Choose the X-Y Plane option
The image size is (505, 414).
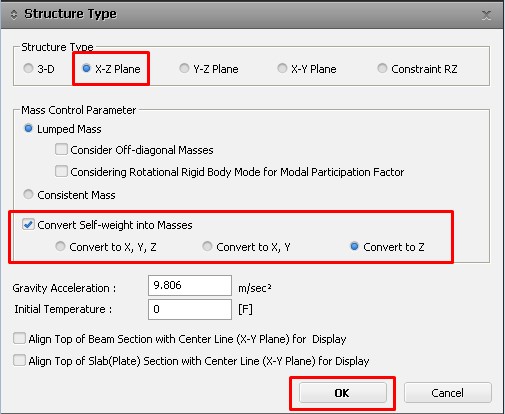282,68
